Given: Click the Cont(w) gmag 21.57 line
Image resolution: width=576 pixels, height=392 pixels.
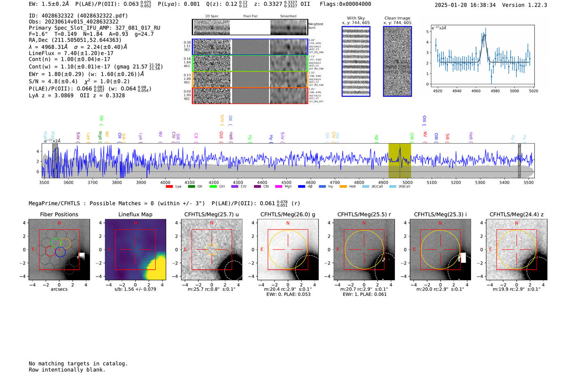Looking at the screenshot, I should point(96,66).
